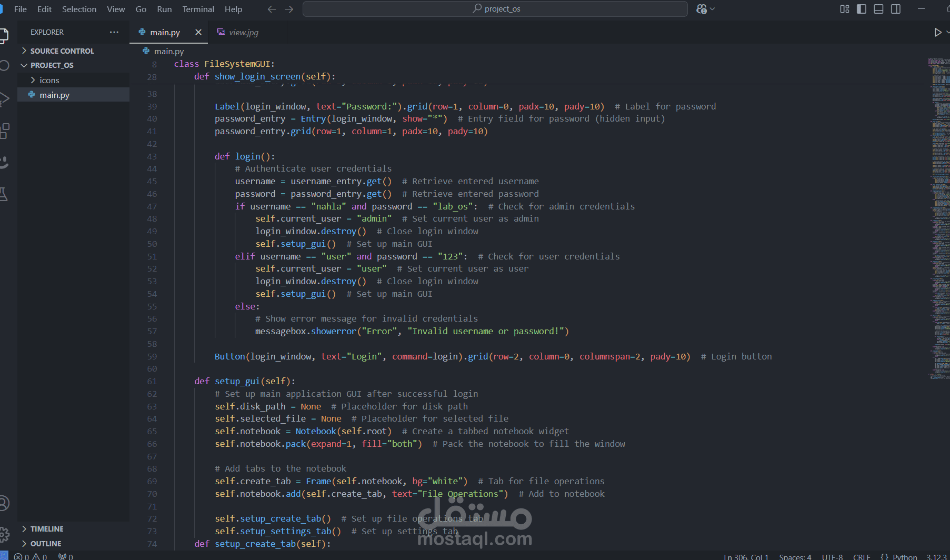Open the Go menu

(141, 9)
